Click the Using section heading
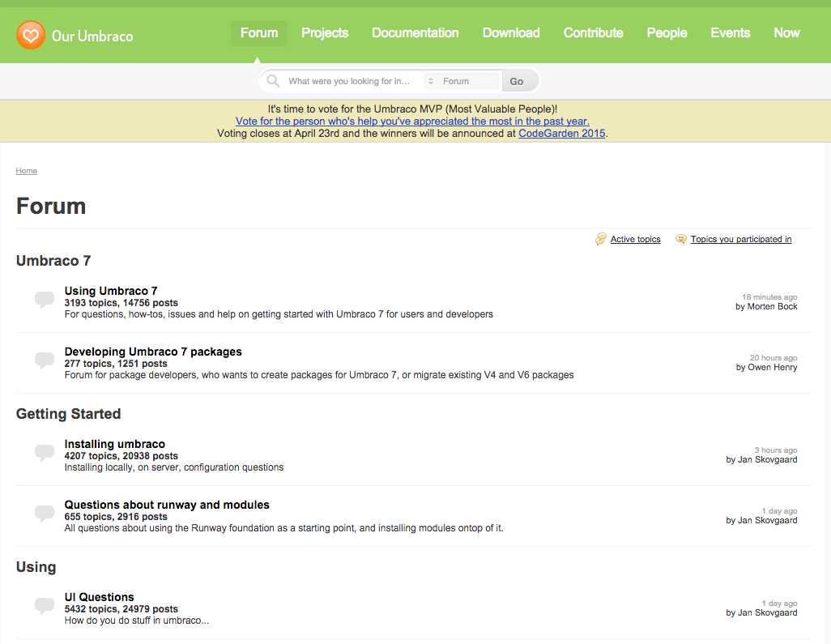 click(x=36, y=566)
